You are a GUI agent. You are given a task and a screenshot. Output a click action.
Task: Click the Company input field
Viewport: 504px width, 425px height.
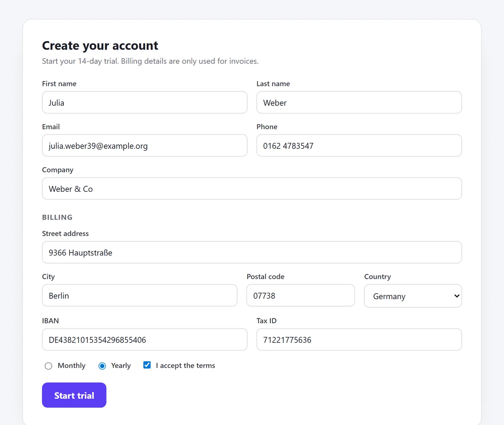tap(252, 188)
